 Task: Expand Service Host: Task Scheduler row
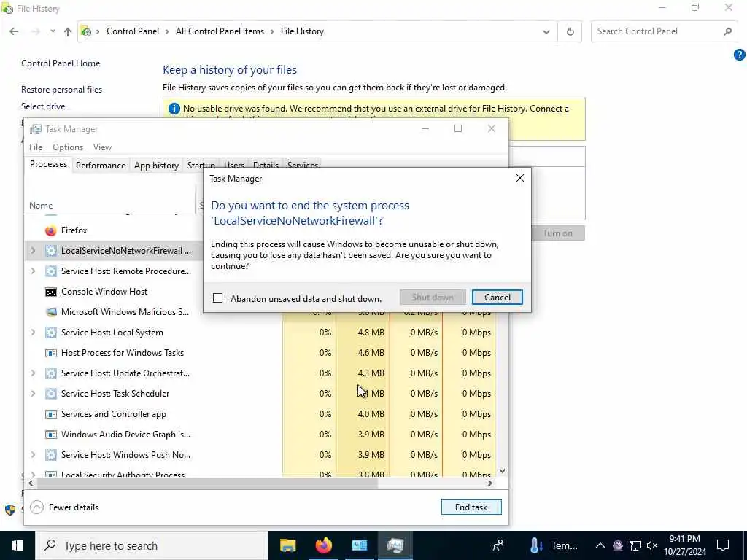(x=33, y=393)
